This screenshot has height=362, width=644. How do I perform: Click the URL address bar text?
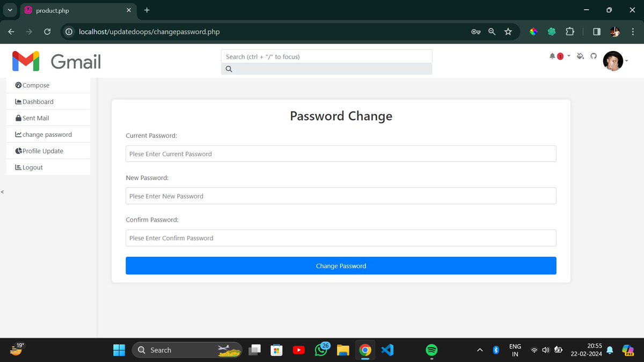(x=149, y=32)
